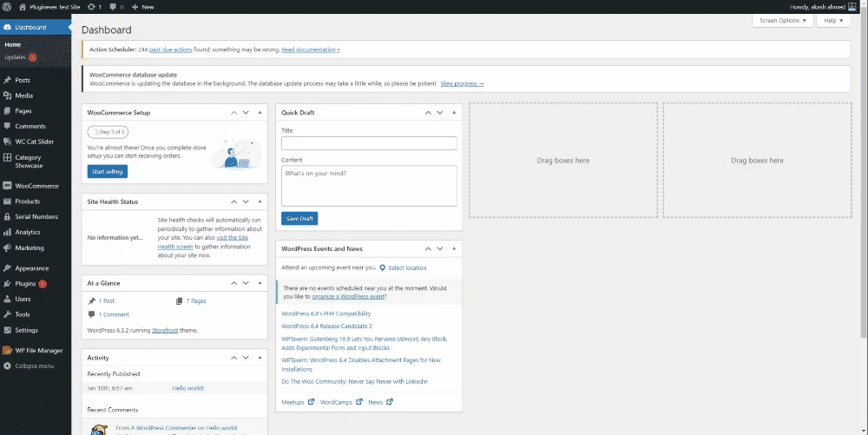
Task: Click the Collapse menu arrow icon
Action: click(x=7, y=366)
